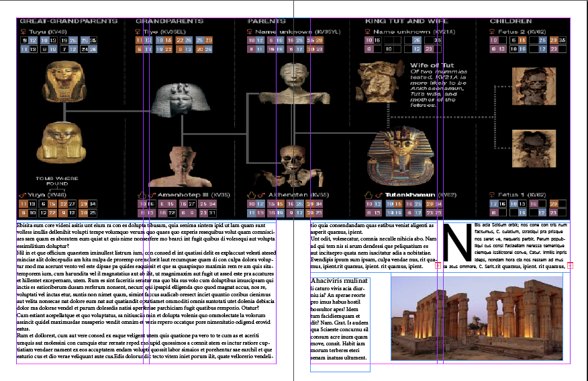Viewport: 588px width, 381px height.
Task: Click the crown icon beside Akhenaten
Action: (251, 195)
